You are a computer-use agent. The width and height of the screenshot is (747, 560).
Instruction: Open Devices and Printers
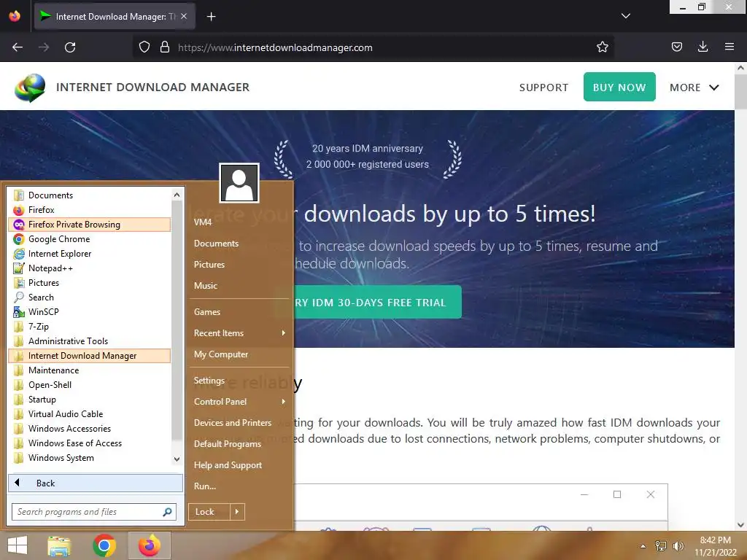(x=239, y=423)
